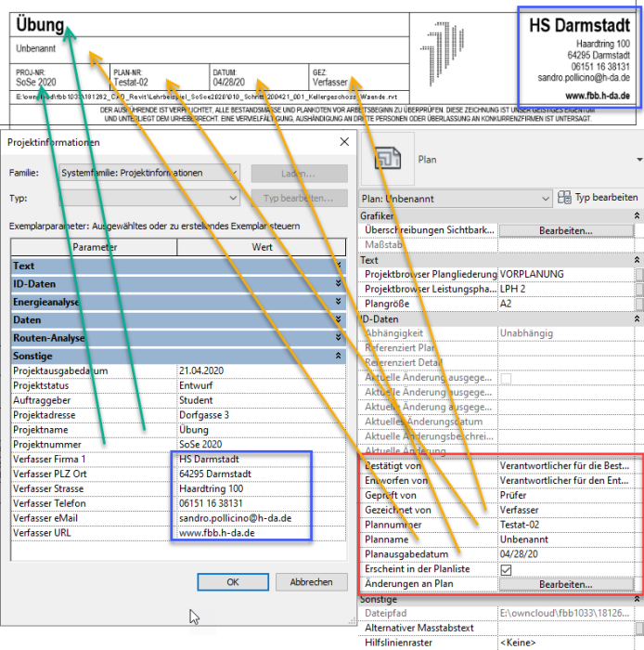
Task: Expand the ID-Daten group in dialog
Action: tap(338, 284)
